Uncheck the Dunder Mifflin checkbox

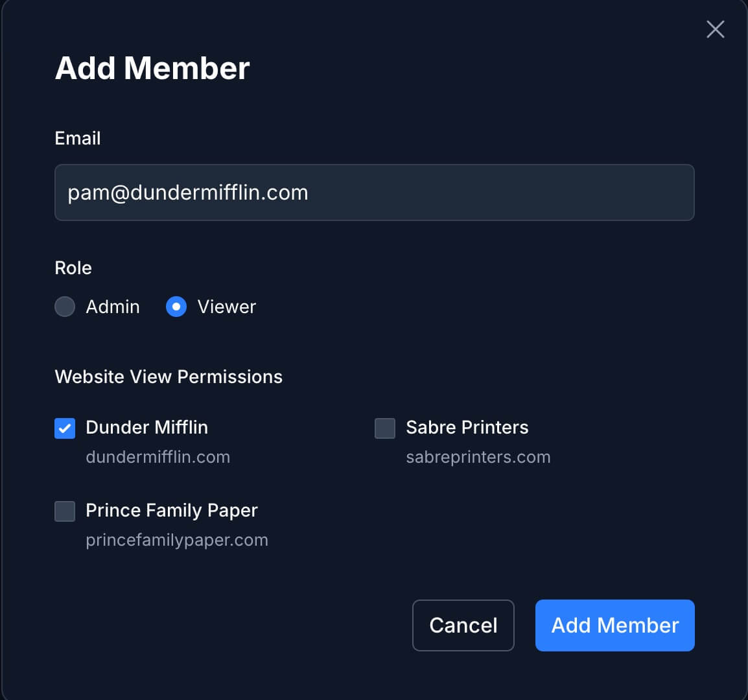coord(65,428)
